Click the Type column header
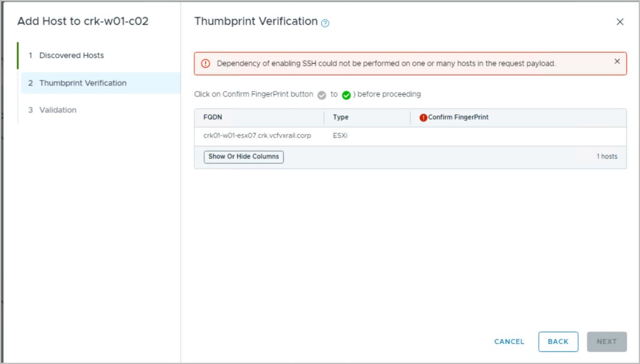The width and height of the screenshot is (640, 364). click(x=341, y=117)
